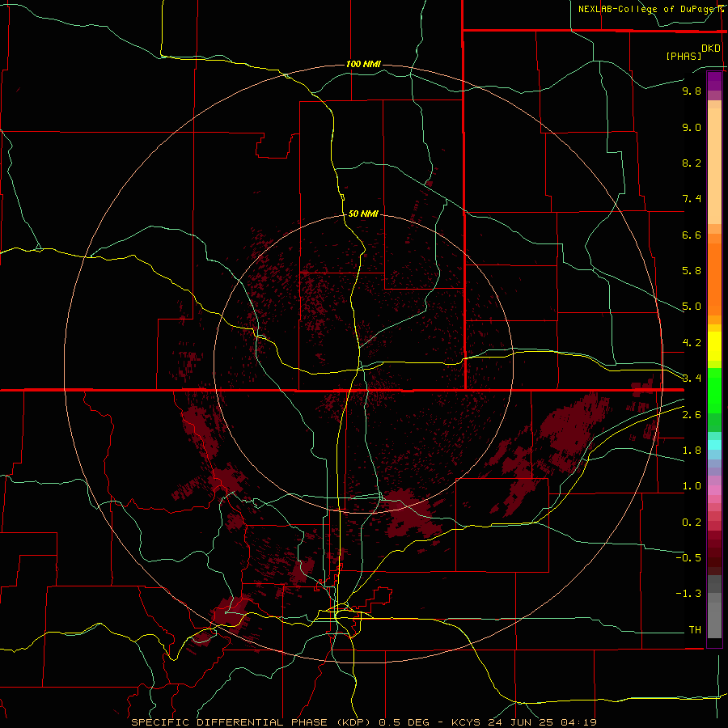Click the 2.6 legend value
The width and height of the screenshot is (728, 728).
point(692,415)
